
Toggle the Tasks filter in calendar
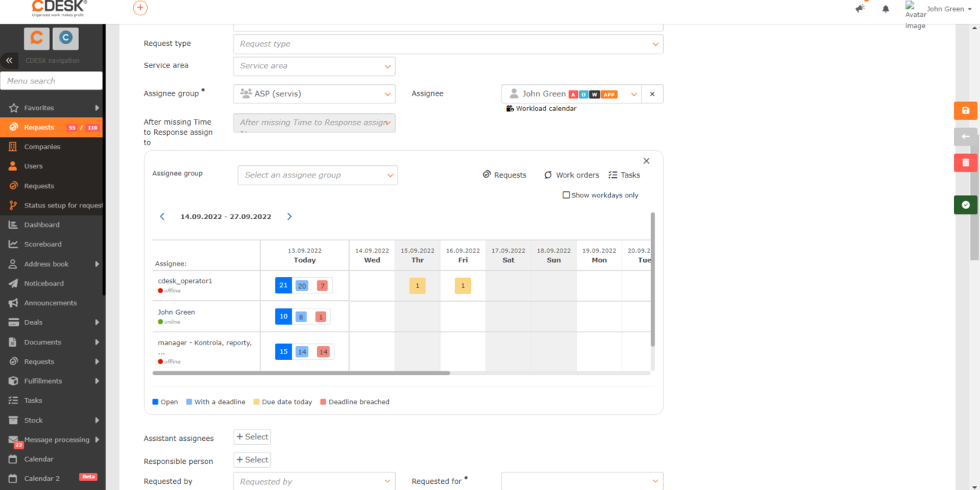[x=624, y=175]
